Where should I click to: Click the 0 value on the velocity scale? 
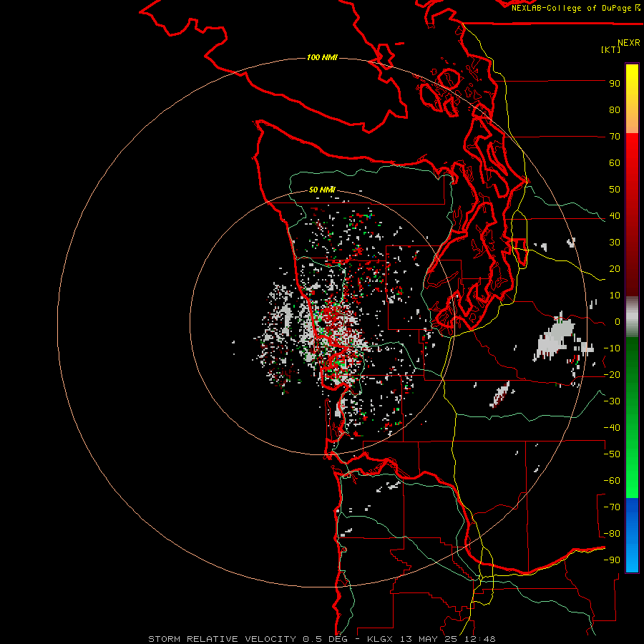[x=618, y=322]
